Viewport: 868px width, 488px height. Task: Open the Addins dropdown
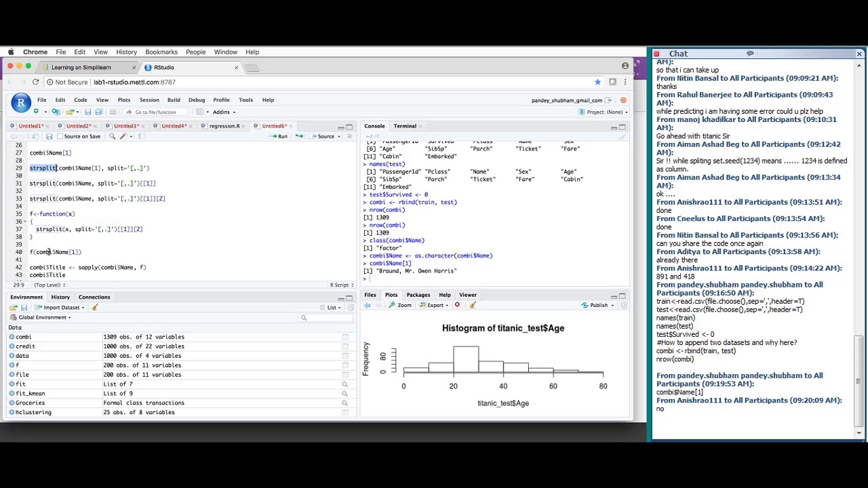(224, 112)
